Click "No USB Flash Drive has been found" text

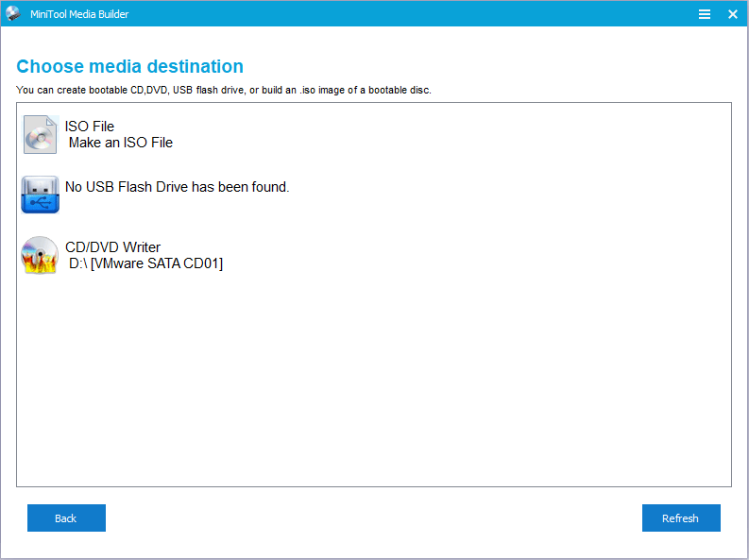point(177,187)
